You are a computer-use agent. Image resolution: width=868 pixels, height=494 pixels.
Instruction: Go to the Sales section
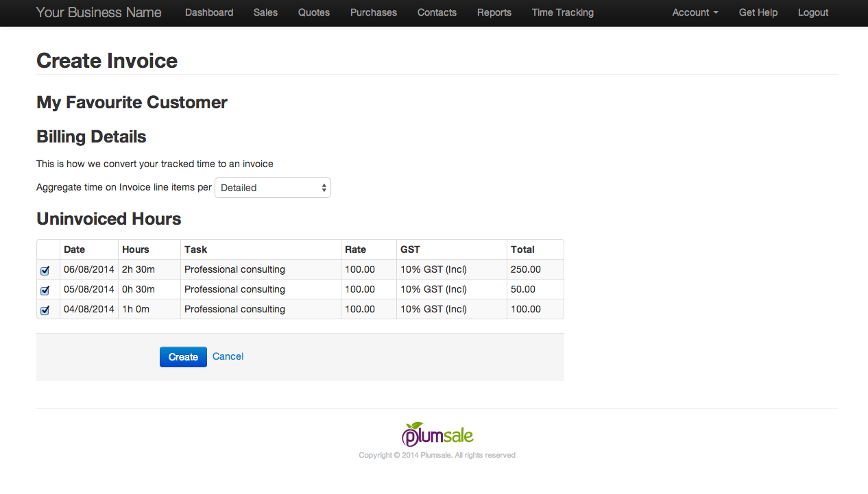(265, 12)
